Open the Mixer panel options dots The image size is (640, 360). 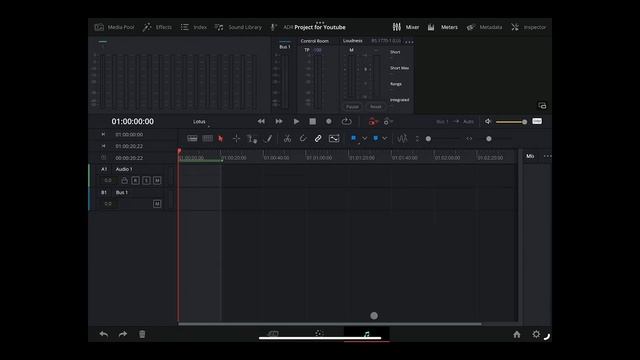tap(548, 156)
